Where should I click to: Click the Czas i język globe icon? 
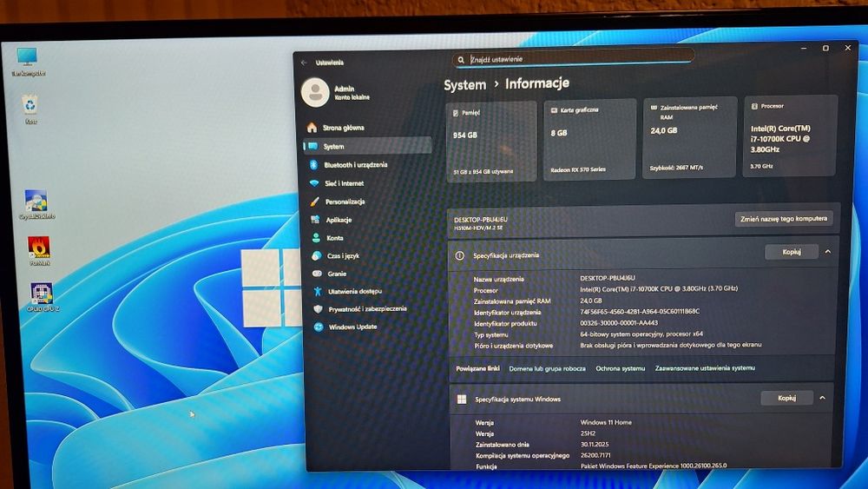tap(316, 256)
